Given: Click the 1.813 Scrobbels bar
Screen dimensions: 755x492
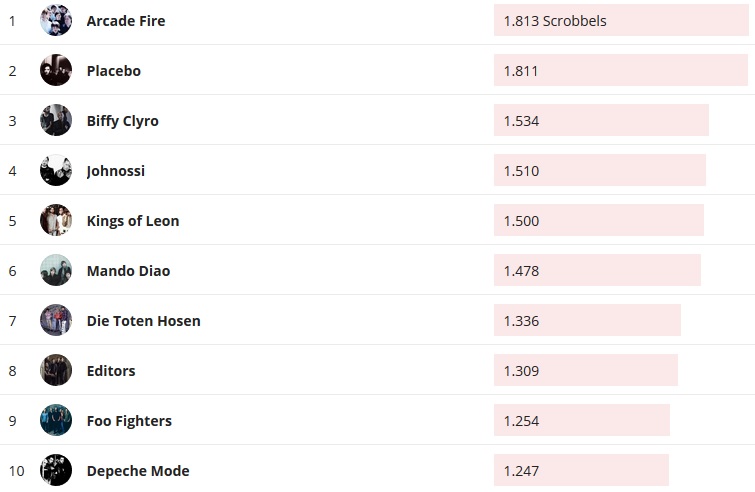Looking at the screenshot, I should click(620, 21).
